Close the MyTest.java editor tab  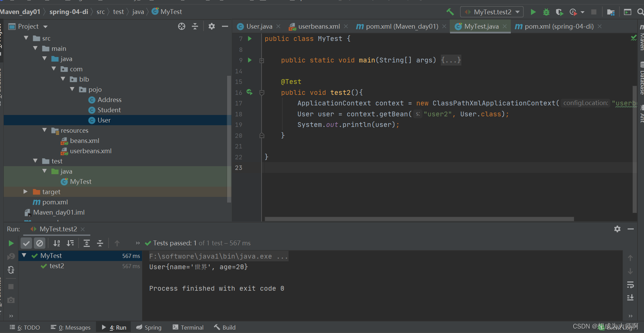[x=505, y=26]
